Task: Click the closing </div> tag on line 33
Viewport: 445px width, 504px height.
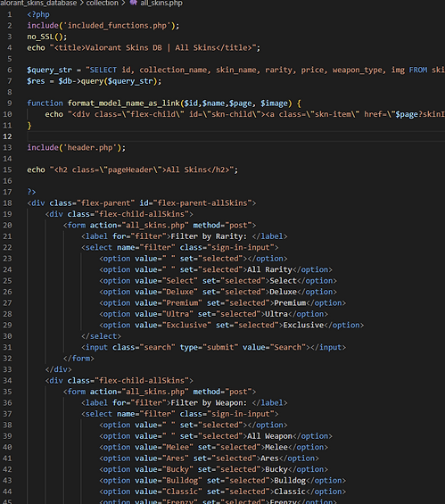Action: (x=59, y=369)
